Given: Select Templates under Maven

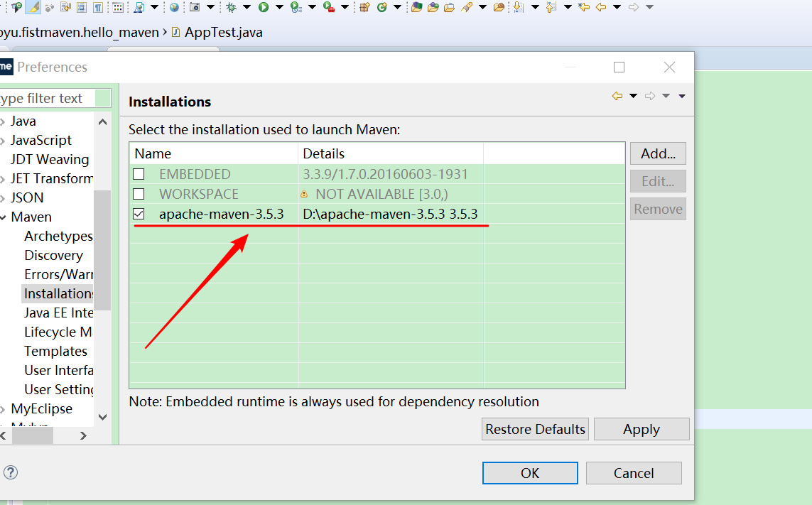Looking at the screenshot, I should pos(55,351).
